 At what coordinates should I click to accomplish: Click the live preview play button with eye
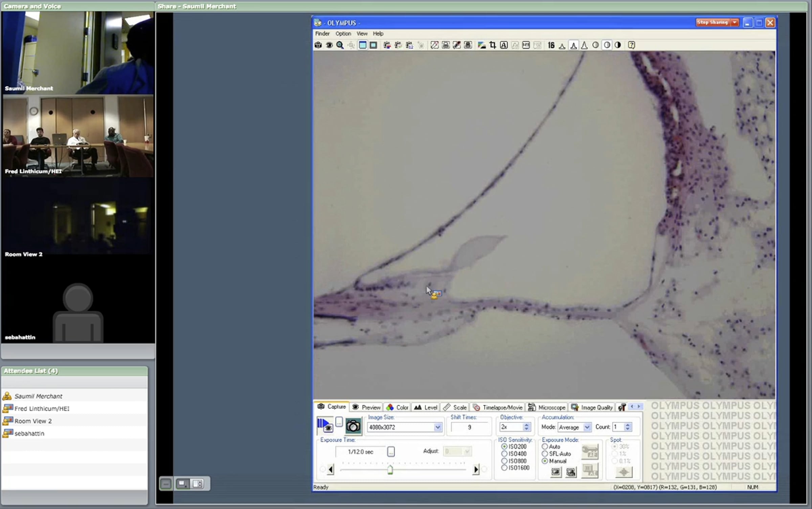pos(325,425)
